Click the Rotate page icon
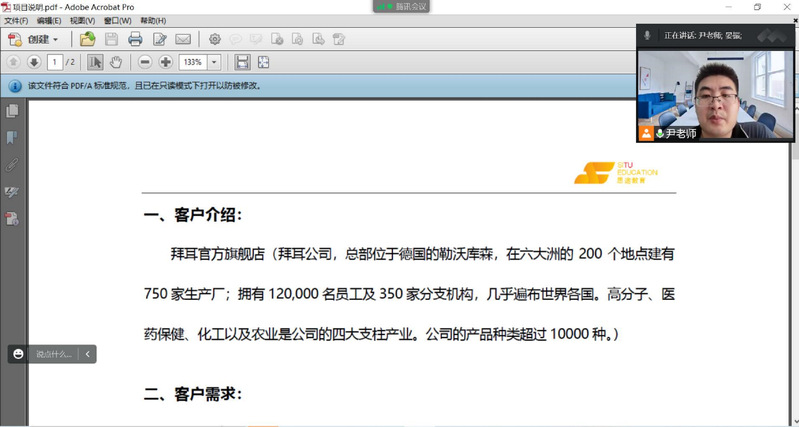The image size is (799, 427). pos(298,39)
